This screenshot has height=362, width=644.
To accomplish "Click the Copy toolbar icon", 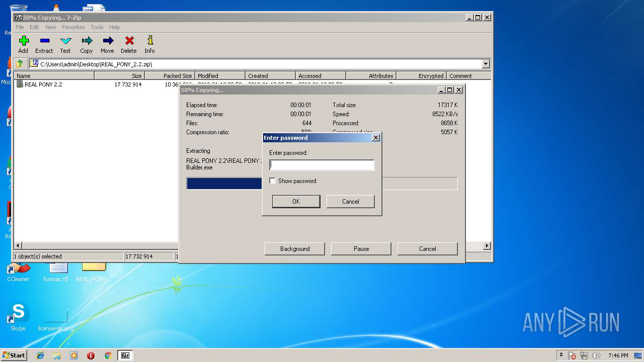I will 87,44.
